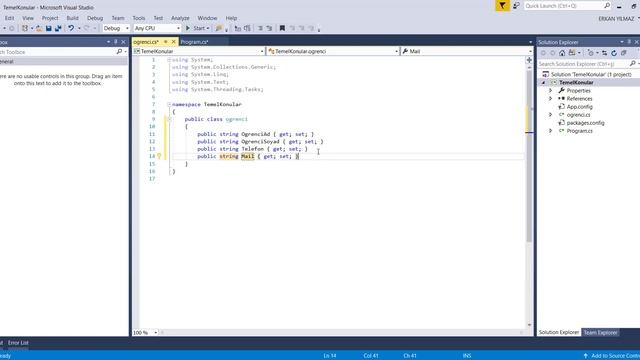This screenshot has height=360, width=640.
Task: Click the send feedback icon
Action: pyautogui.click(x=516, y=6)
